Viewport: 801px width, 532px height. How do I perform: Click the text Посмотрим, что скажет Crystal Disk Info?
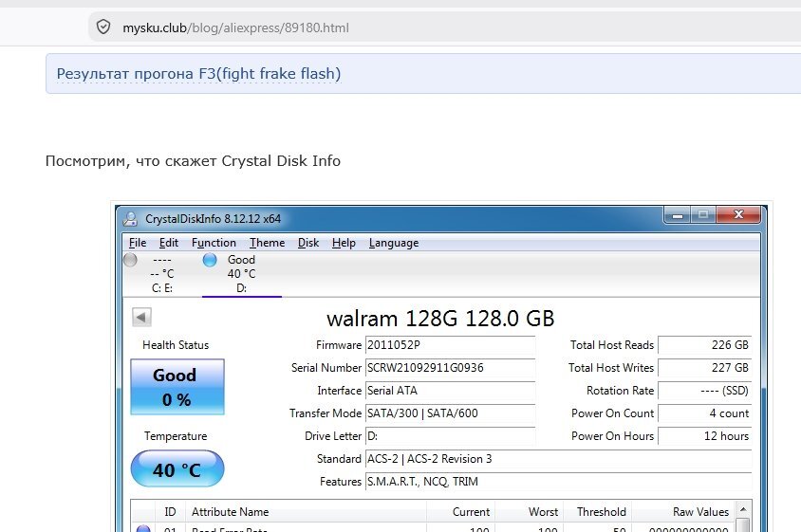(193, 161)
